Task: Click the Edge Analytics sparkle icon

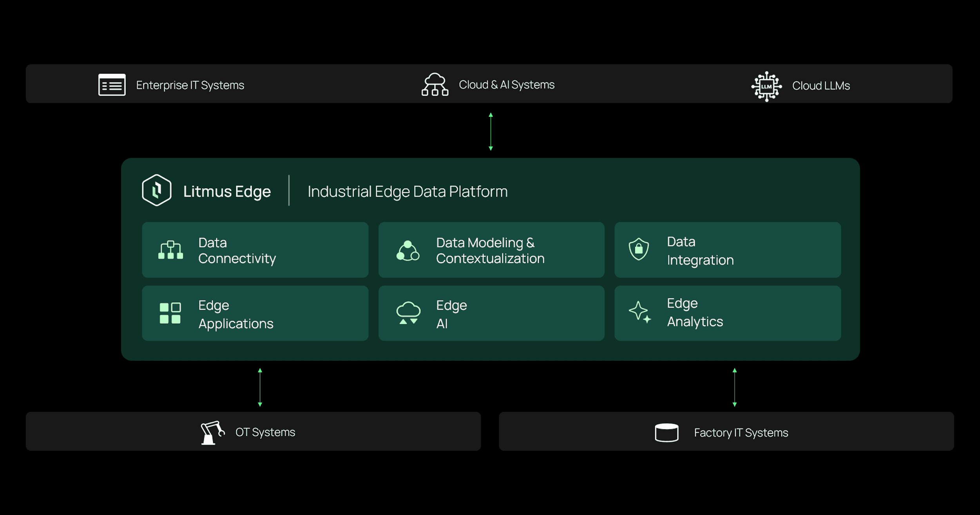Action: (640, 312)
